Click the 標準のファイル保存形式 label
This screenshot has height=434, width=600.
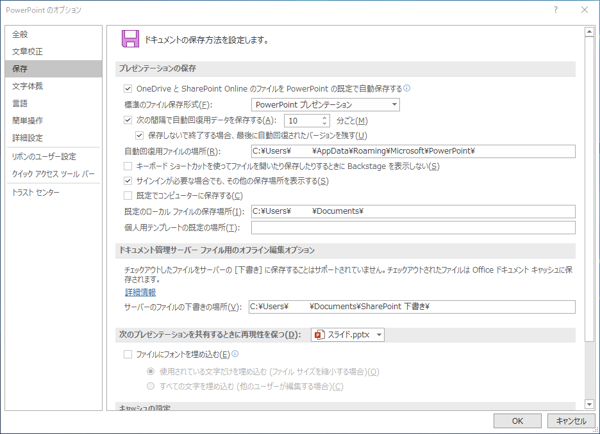point(168,105)
